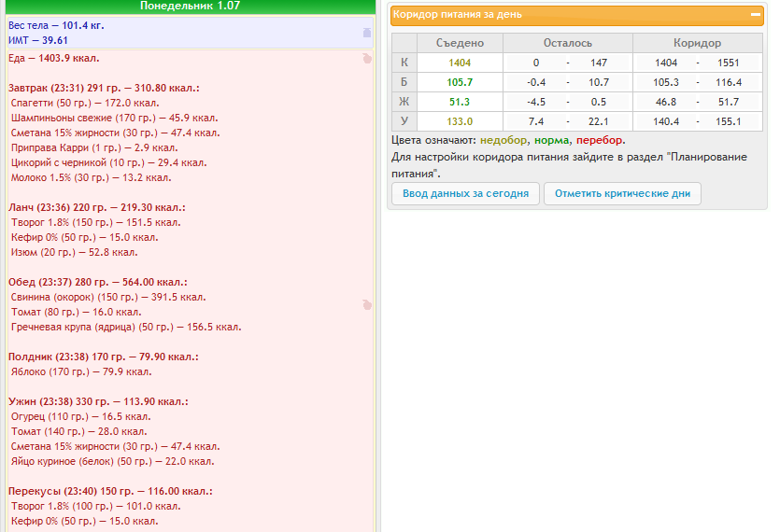The image size is (780, 532).
Task: Click eaten fat value 51.3
Action: [460, 102]
